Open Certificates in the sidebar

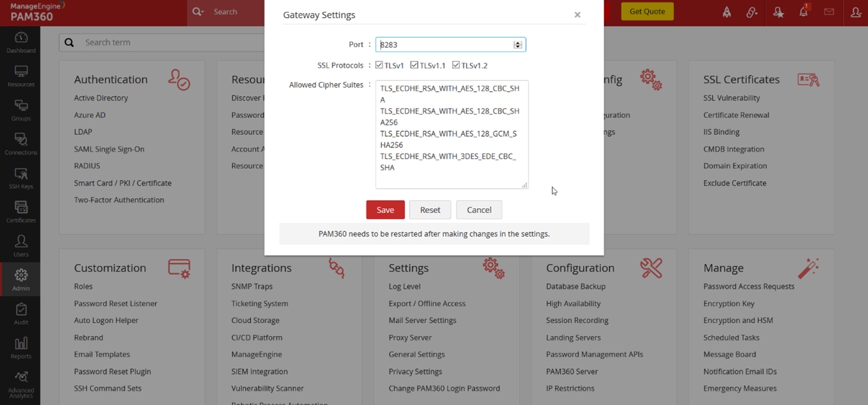click(21, 212)
